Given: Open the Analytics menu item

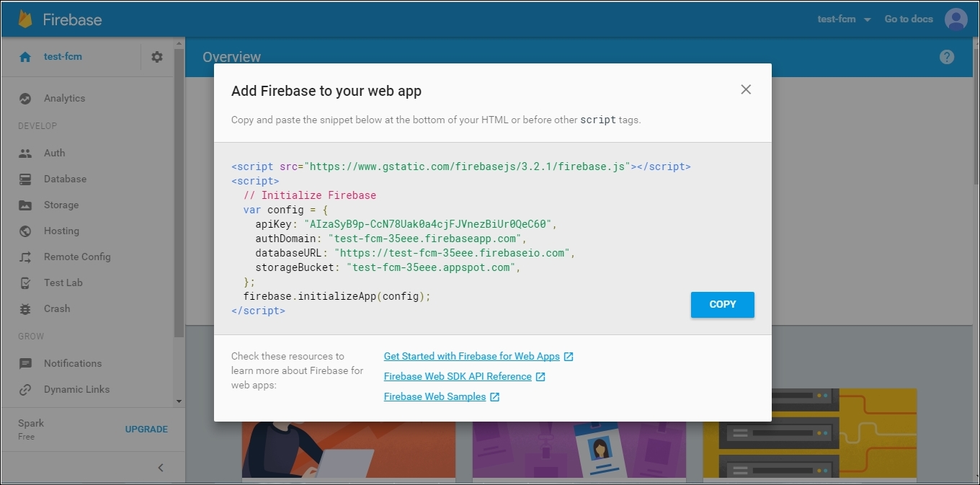Looking at the screenshot, I should click(64, 99).
